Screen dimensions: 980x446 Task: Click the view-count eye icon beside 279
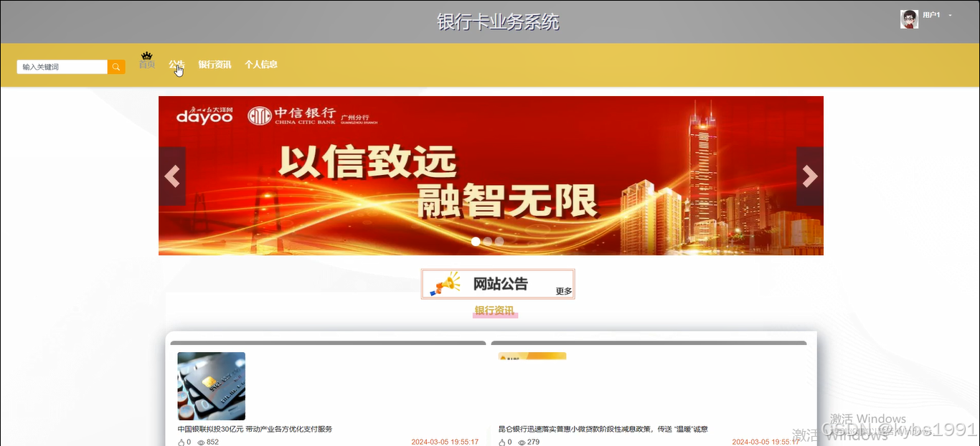point(522,442)
